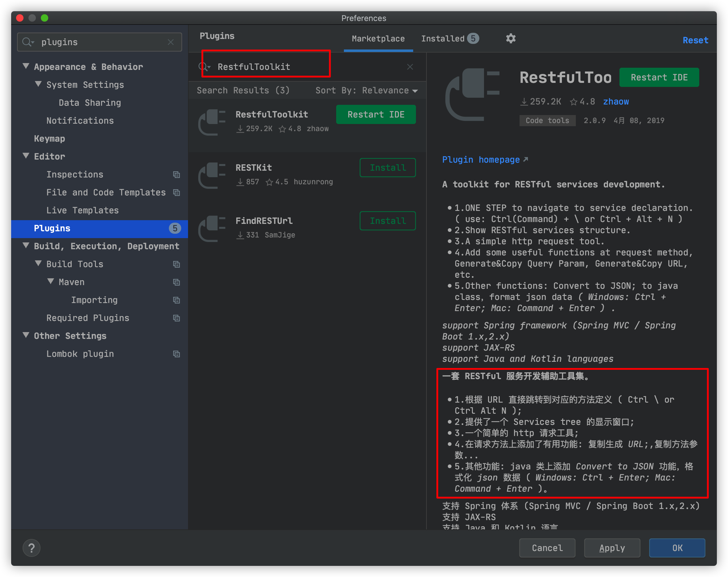
Task: Click the external link arrow after Plugin homepage
Action: coord(525,159)
